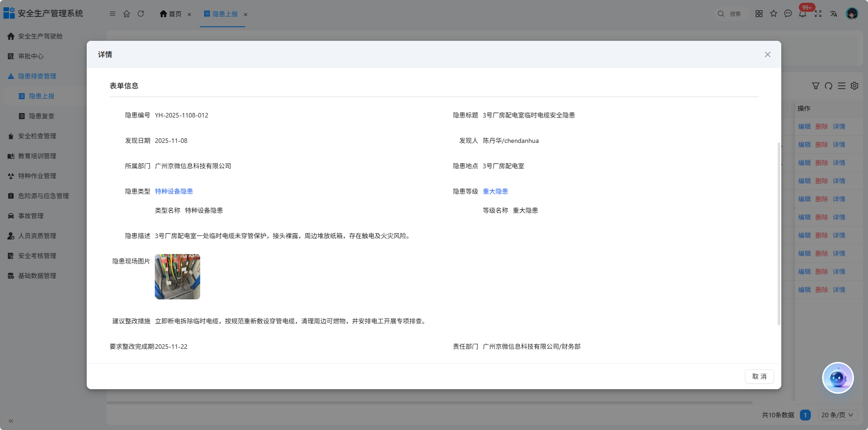Image resolution: width=868 pixels, height=430 pixels.
Task: Switch to the 首页 tab
Action: [x=171, y=14]
